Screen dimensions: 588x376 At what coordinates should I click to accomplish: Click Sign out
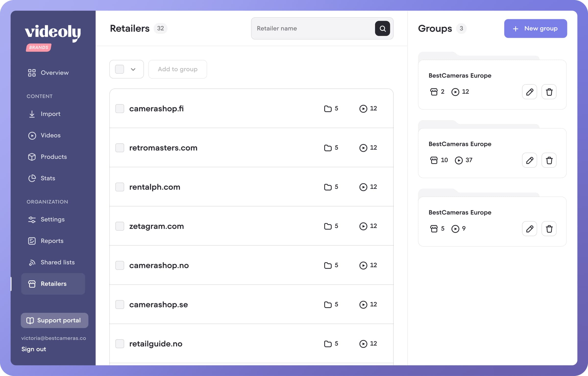(x=34, y=349)
